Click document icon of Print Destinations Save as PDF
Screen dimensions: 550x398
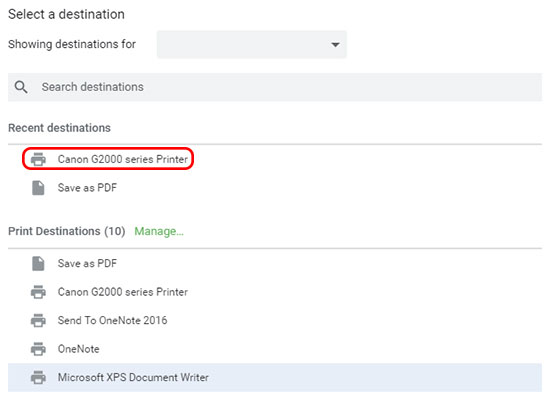(38, 263)
